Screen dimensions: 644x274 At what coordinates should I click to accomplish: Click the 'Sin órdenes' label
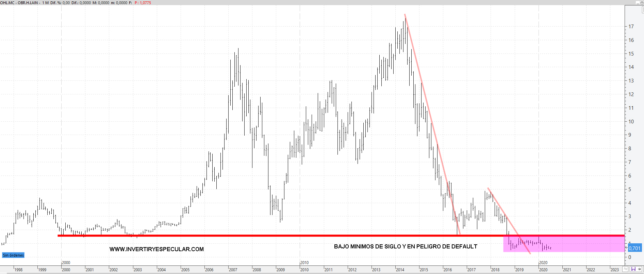[x=13, y=255]
